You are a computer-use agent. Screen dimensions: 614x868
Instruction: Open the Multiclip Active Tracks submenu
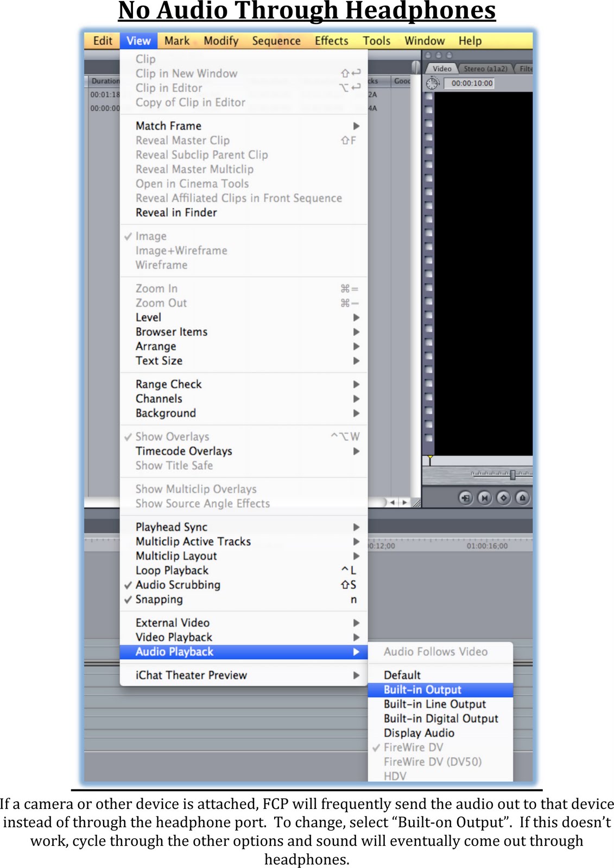click(x=243, y=541)
